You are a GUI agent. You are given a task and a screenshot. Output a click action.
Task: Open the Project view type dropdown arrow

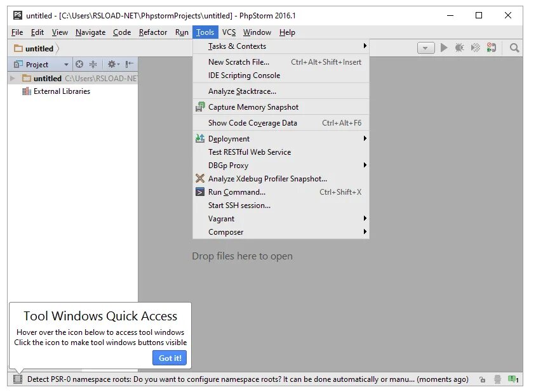pos(66,65)
